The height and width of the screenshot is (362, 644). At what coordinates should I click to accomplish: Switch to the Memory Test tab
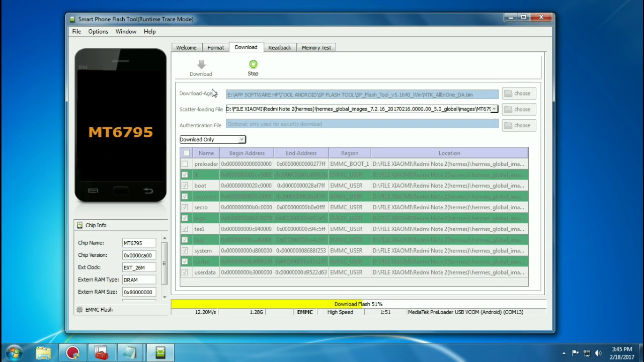316,47
